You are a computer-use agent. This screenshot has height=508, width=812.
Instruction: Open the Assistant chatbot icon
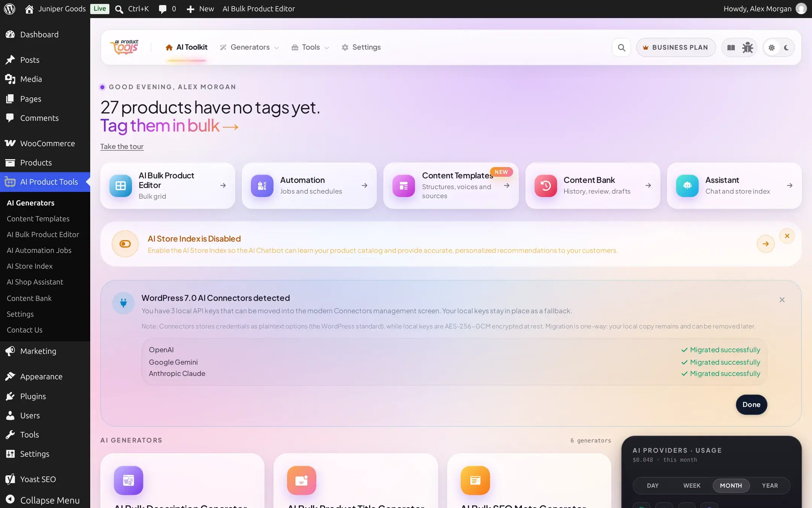687,186
